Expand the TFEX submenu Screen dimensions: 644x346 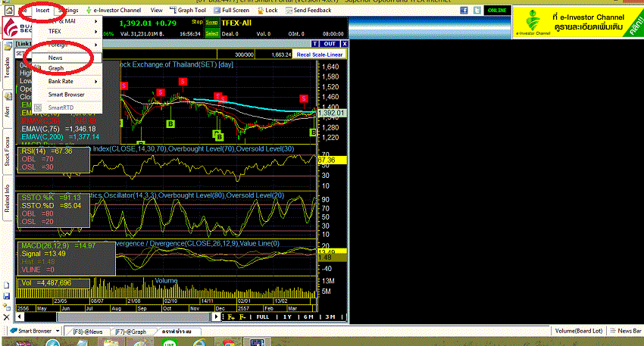coord(67,31)
